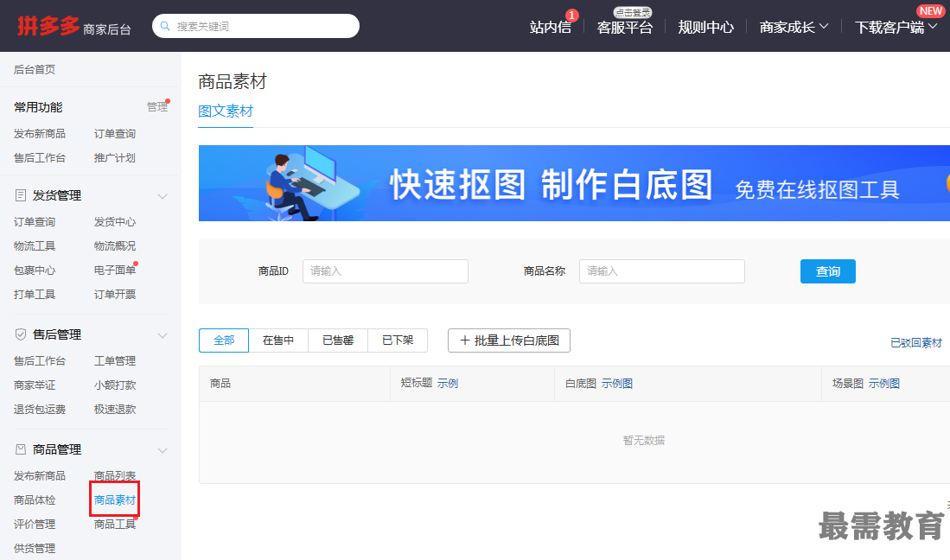Open 规则中心 in top bar
The image size is (950, 560).
click(706, 28)
